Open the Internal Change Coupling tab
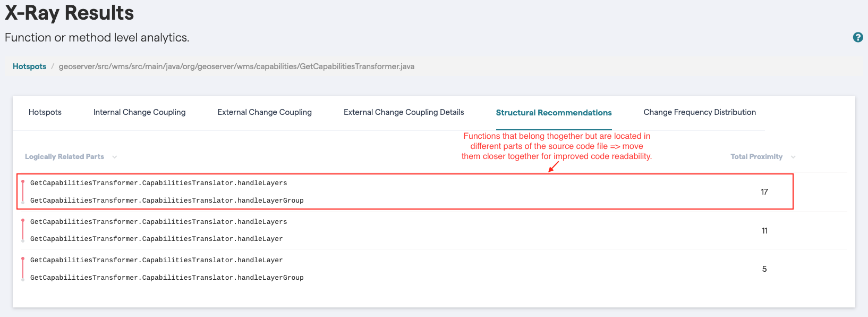Screen dimensions: 868x317 [x=139, y=112]
